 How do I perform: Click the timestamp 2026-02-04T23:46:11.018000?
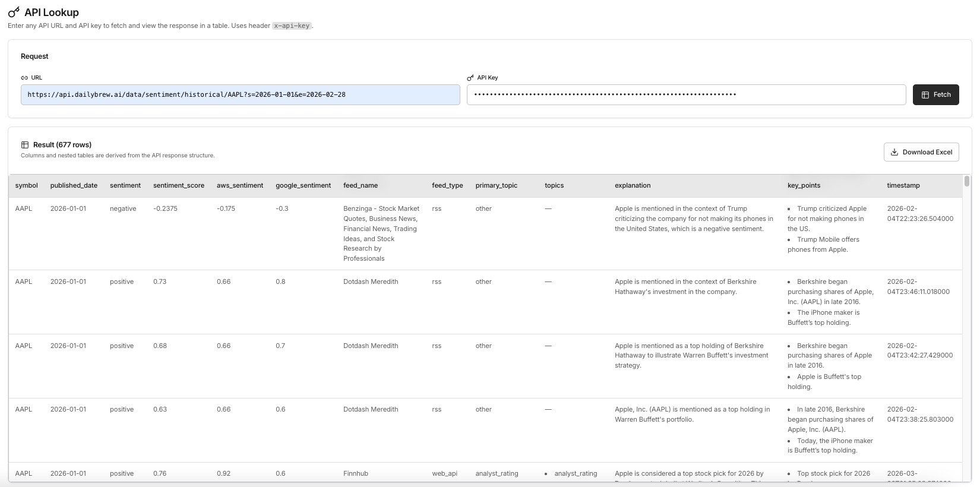tap(918, 287)
